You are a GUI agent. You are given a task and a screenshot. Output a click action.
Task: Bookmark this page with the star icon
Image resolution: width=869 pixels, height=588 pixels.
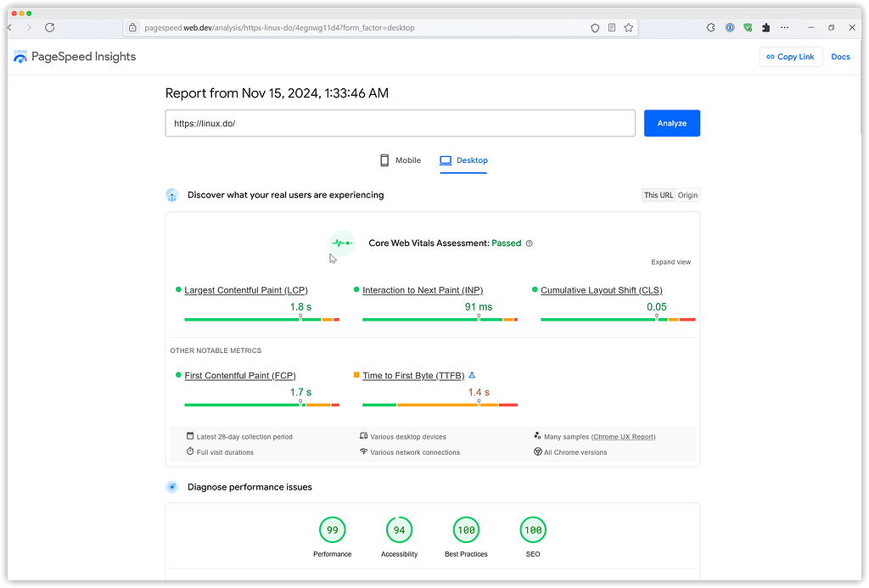click(629, 28)
